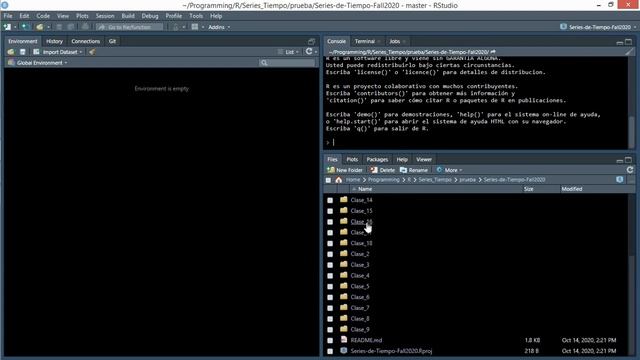Open the Series-de-Tiempo-Fall2020 project dropdown
Image resolution: width=640 pixels, height=360 pixels.
(599, 27)
